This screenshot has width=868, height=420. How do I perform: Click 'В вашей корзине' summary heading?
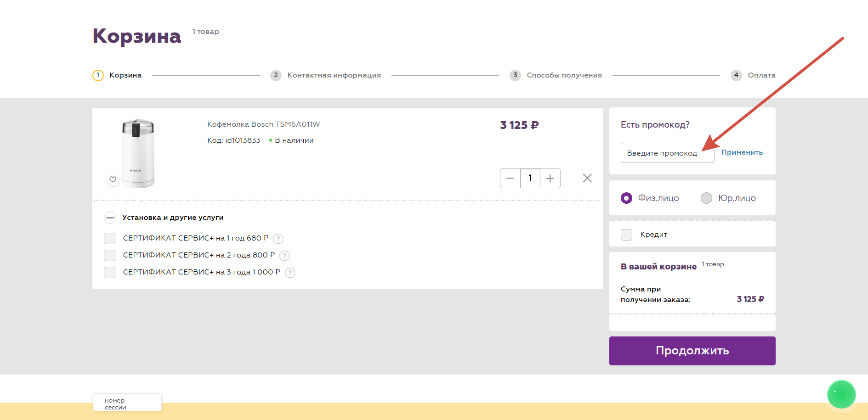click(x=658, y=267)
